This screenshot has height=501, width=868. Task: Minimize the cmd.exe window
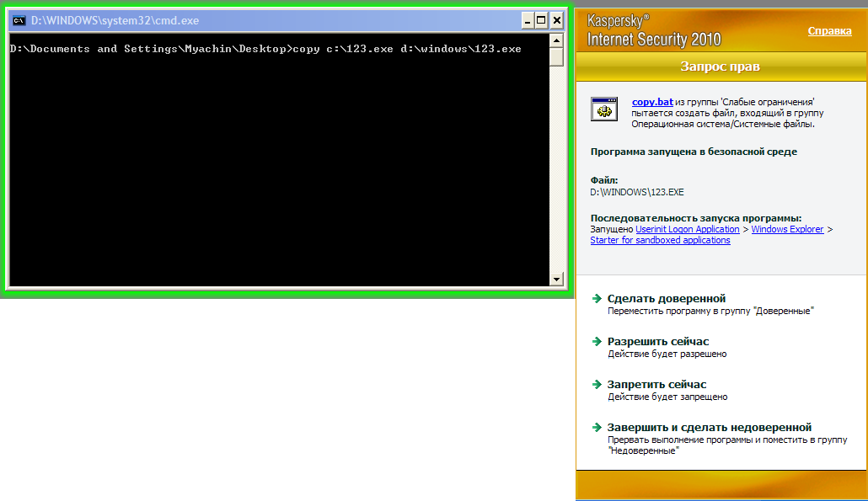coord(528,21)
